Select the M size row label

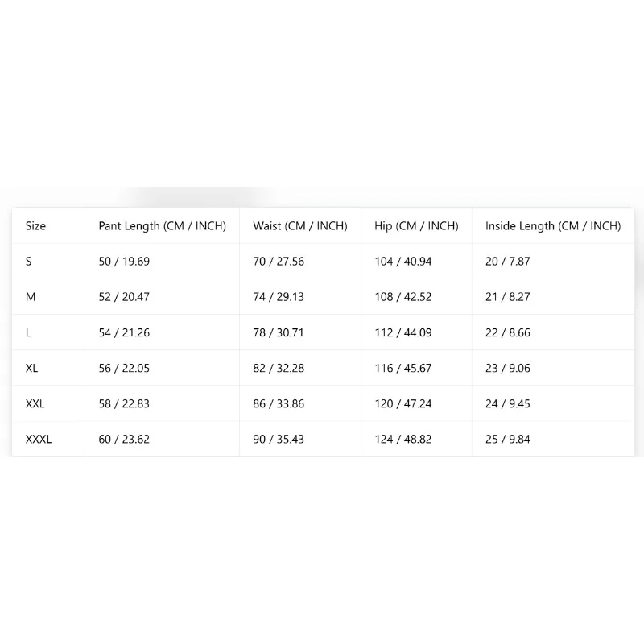[x=31, y=297]
